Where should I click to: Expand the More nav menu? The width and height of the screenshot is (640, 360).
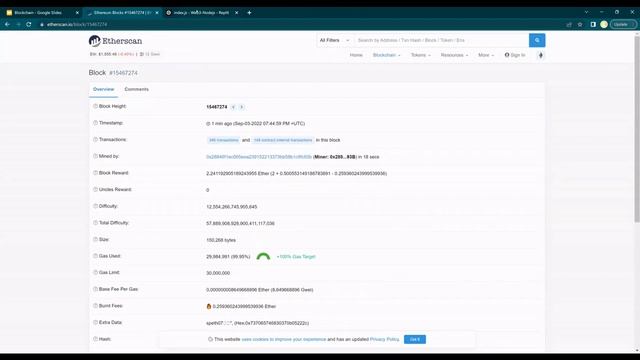(486, 55)
